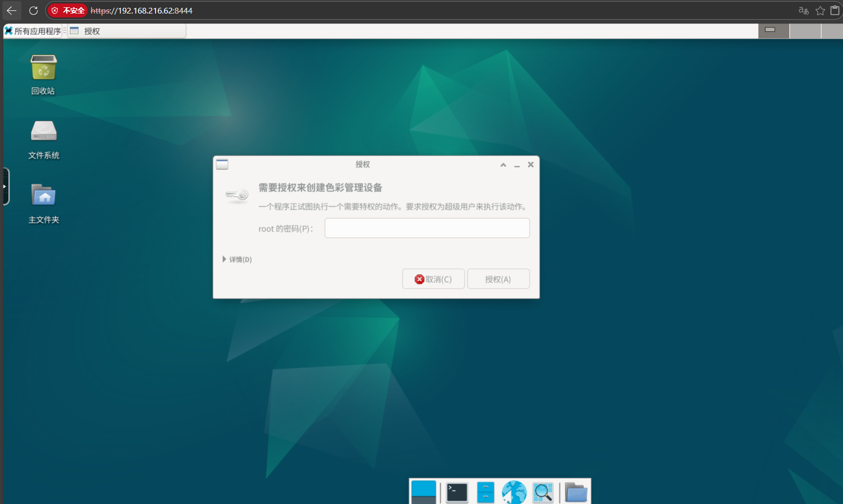This screenshot has width=843, height=504.
Task: Select the 文件系统 desktop icon
Action: [x=44, y=140]
